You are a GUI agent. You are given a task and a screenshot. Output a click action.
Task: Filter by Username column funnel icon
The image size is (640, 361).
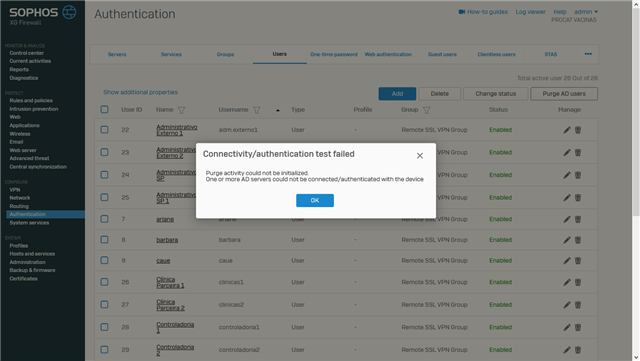tap(256, 110)
